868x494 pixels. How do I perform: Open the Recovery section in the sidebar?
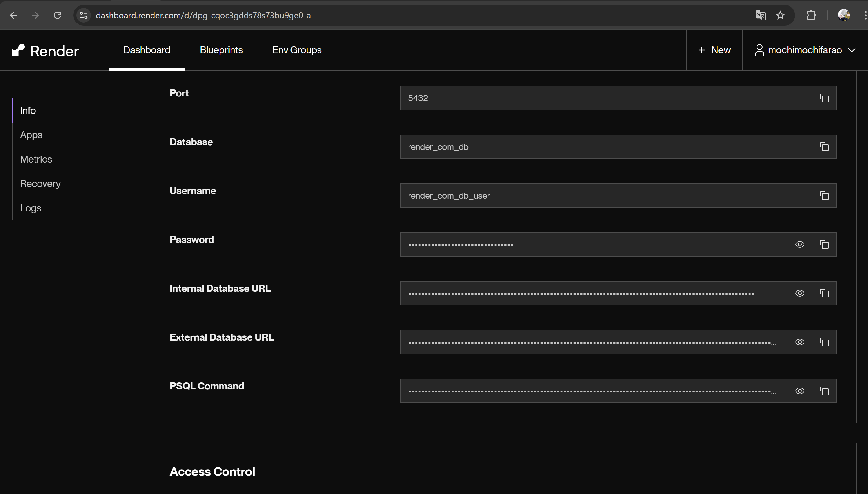pos(40,184)
